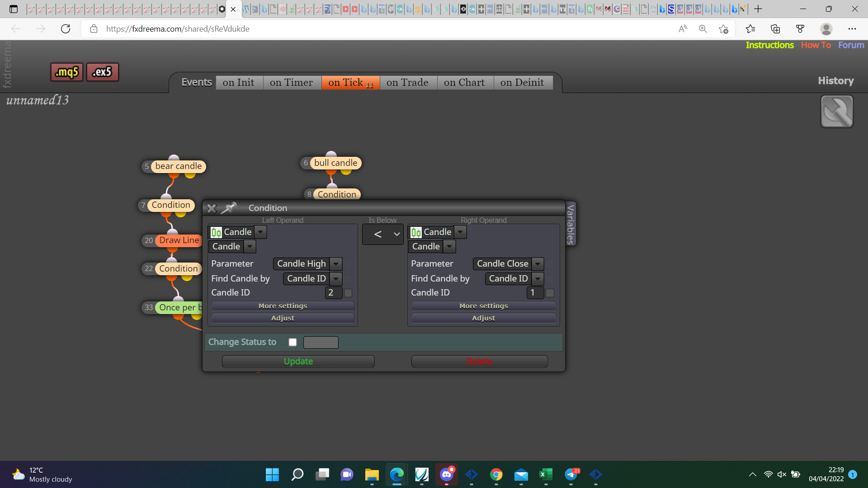Click the red Delete button
The height and width of the screenshot is (488, 868).
coord(479,361)
